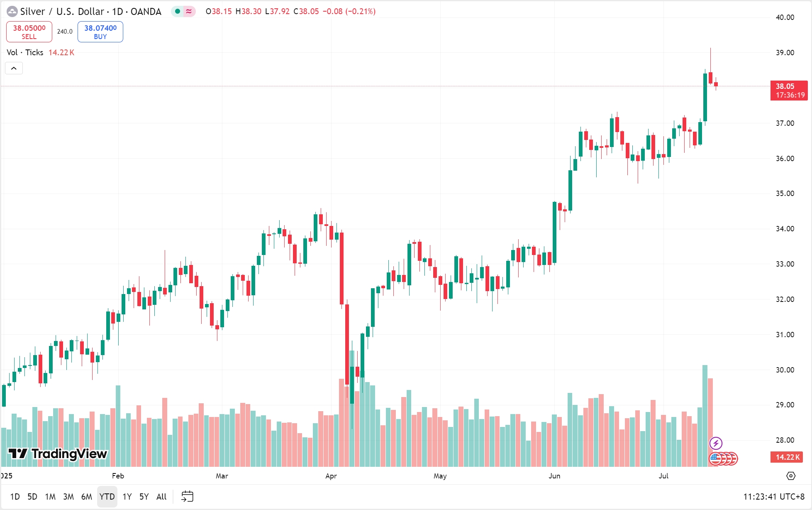The width and height of the screenshot is (812, 510).
Task: Click the TradingView logo
Action: [58, 454]
